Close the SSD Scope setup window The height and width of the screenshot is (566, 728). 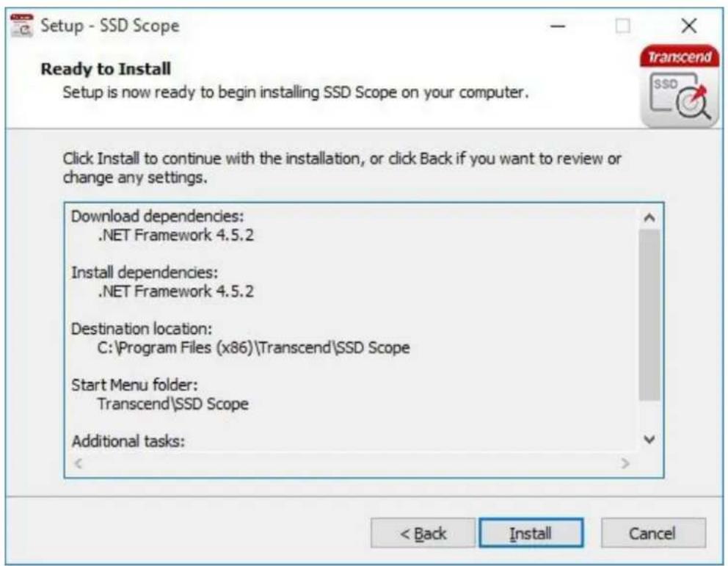click(689, 26)
